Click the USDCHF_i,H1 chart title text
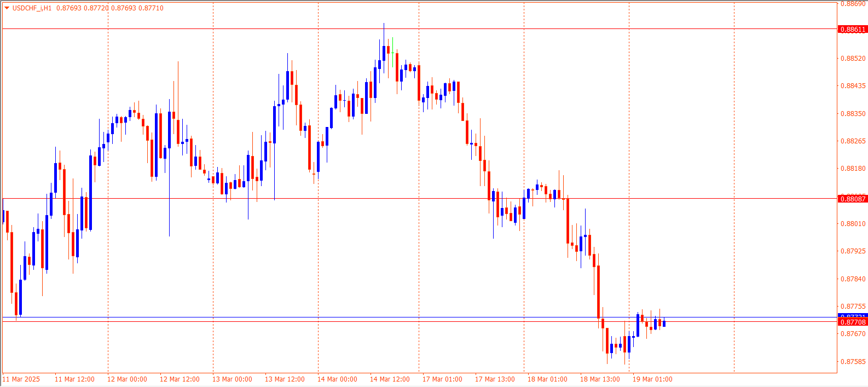 (x=32, y=8)
